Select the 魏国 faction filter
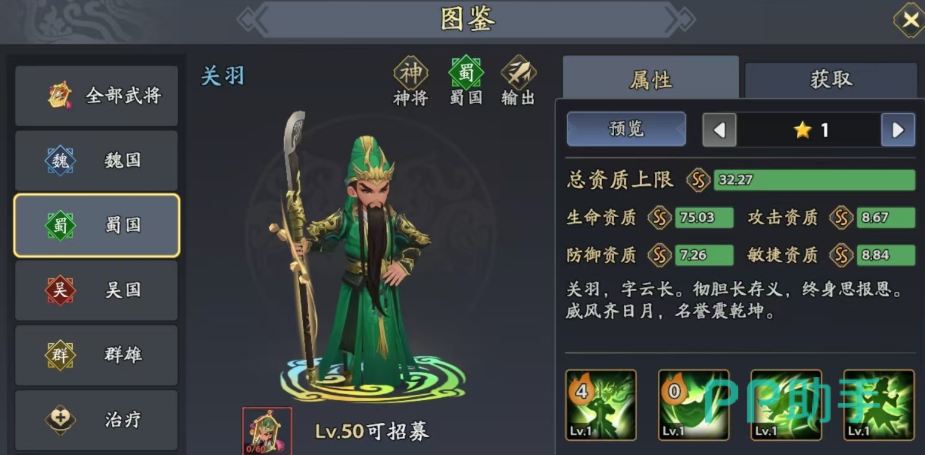This screenshot has height=455, width=925. pos(97,161)
